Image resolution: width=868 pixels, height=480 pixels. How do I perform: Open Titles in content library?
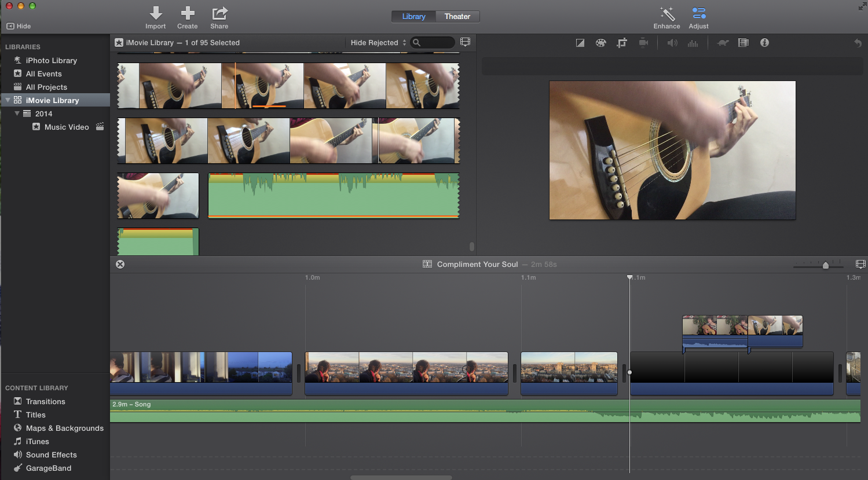pos(35,415)
